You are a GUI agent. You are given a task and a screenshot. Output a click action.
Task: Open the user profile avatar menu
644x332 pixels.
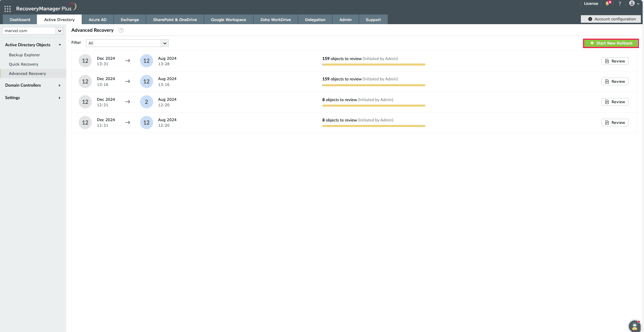(x=634, y=3)
